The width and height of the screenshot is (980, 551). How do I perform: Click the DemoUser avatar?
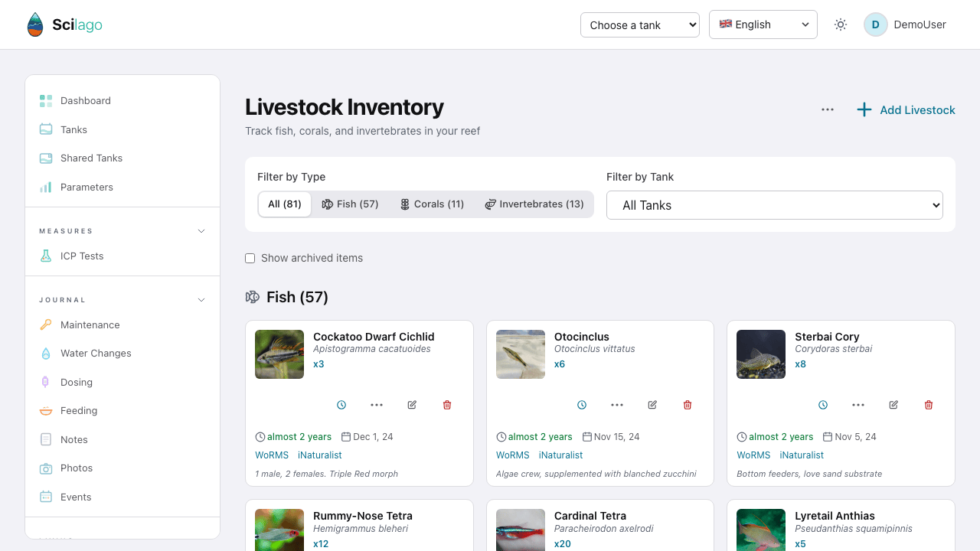[876, 24]
